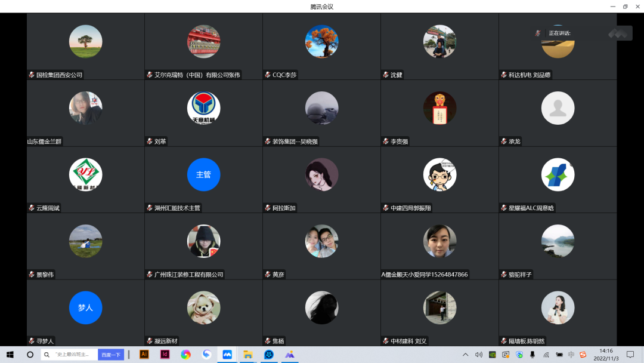Screen dimensions: 644x363
Task: Click Tencent Meeting taskbar icon
Action: [227, 355]
